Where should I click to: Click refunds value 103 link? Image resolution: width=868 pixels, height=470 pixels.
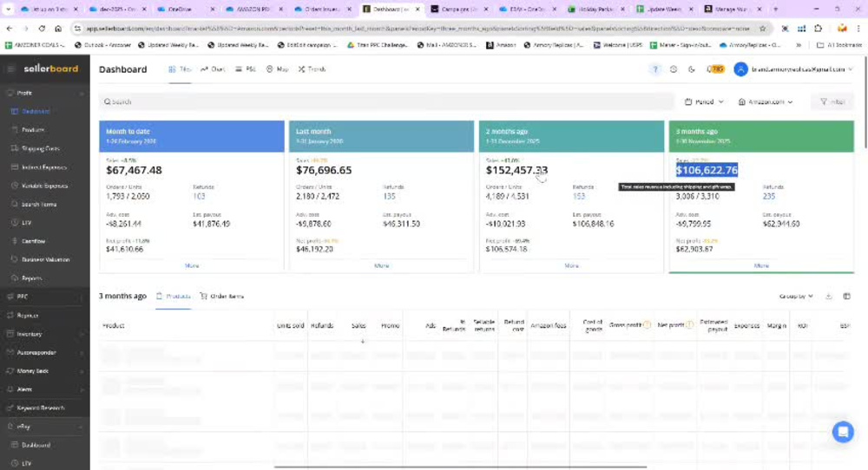tap(199, 196)
